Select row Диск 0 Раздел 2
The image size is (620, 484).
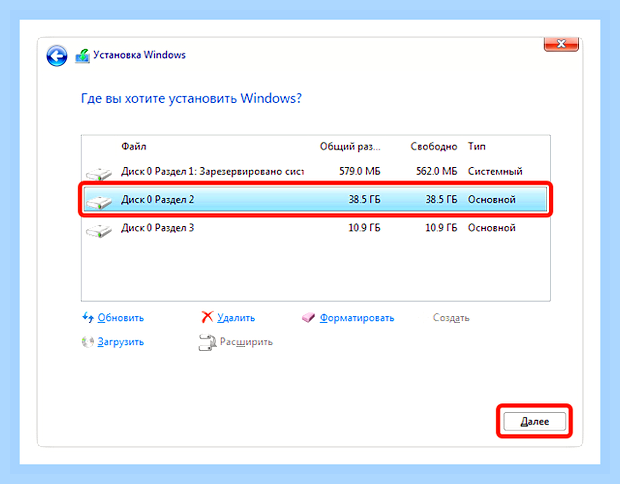click(x=316, y=200)
